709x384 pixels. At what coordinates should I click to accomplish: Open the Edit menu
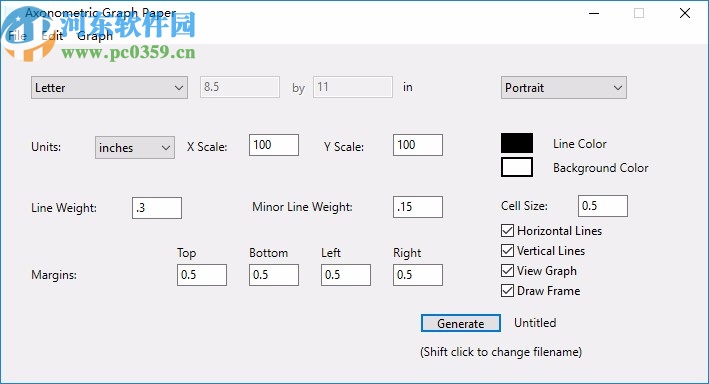point(52,36)
